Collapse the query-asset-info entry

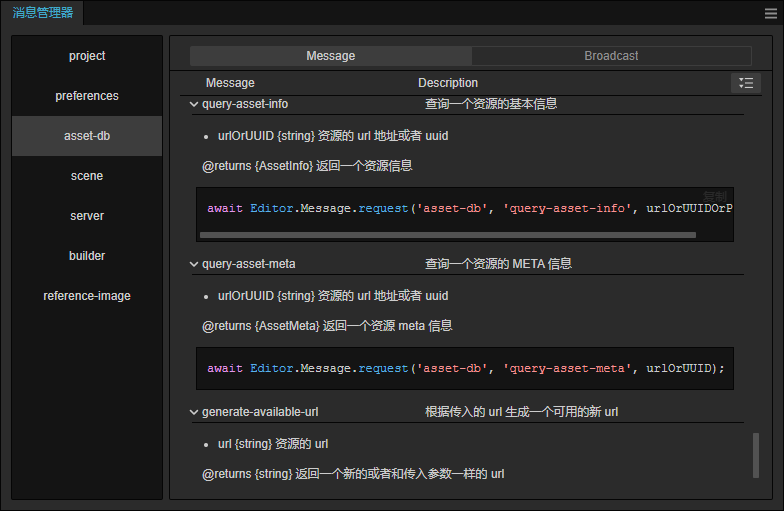194,104
